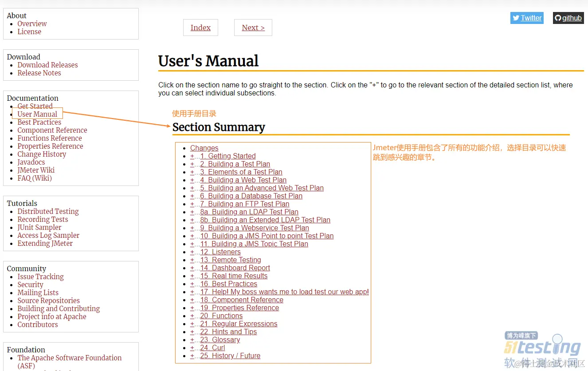Open 19. Properties Reference section

click(x=239, y=308)
